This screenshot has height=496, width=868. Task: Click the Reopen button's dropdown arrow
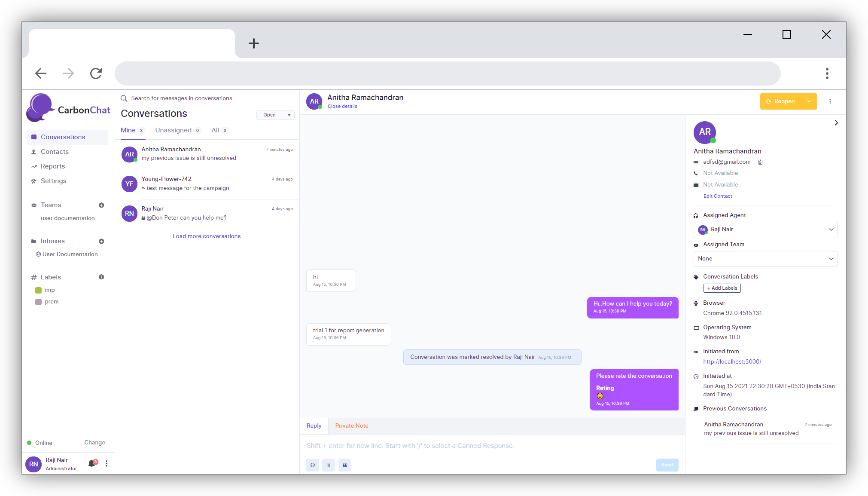pyautogui.click(x=809, y=101)
